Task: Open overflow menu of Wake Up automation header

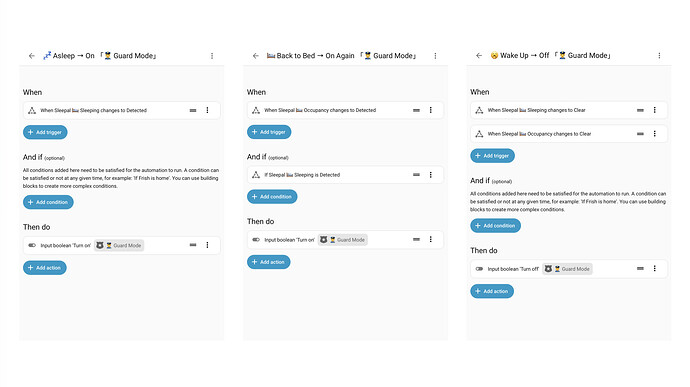Action: click(659, 55)
